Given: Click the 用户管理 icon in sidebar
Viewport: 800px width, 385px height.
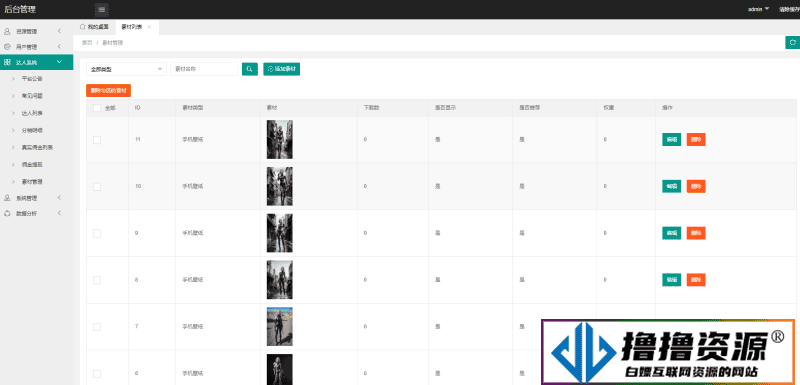Looking at the screenshot, I should 7,47.
